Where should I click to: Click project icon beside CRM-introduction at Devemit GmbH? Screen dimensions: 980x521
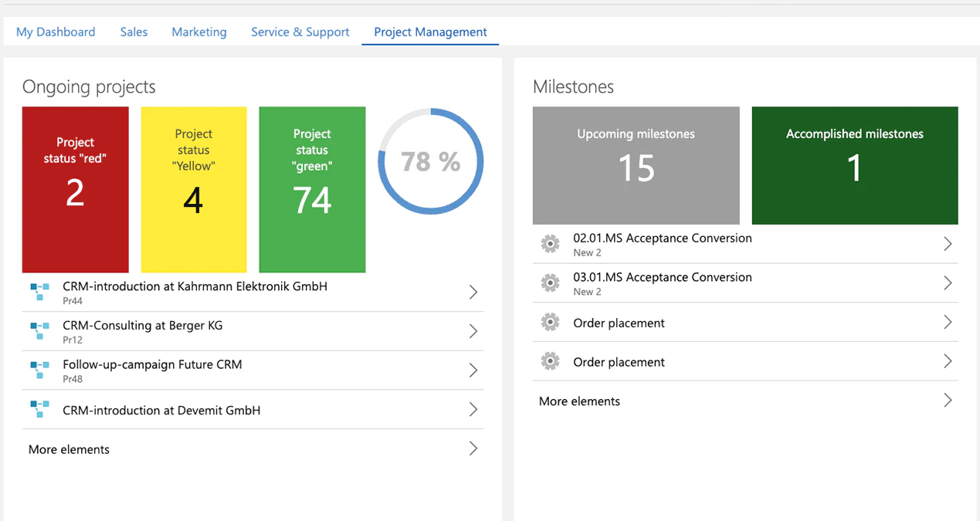click(x=40, y=409)
